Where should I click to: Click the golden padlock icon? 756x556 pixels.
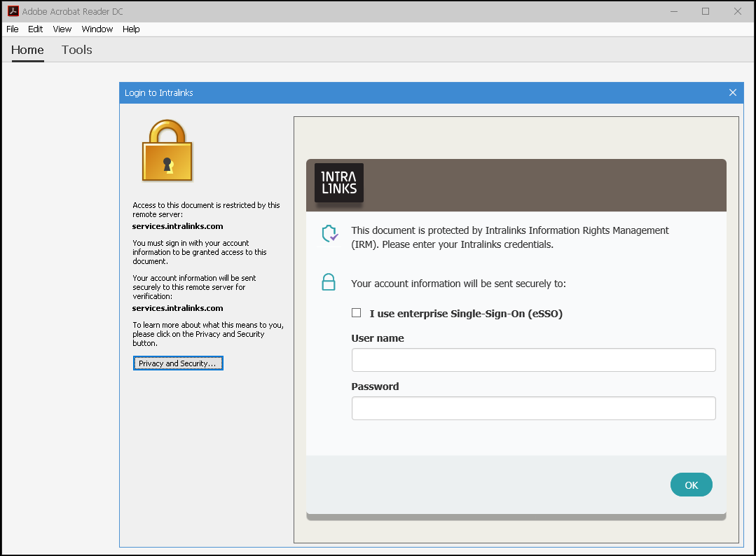click(x=167, y=151)
